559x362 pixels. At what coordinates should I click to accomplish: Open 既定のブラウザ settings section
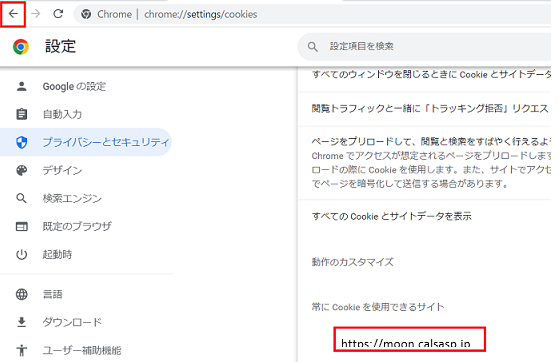click(77, 226)
